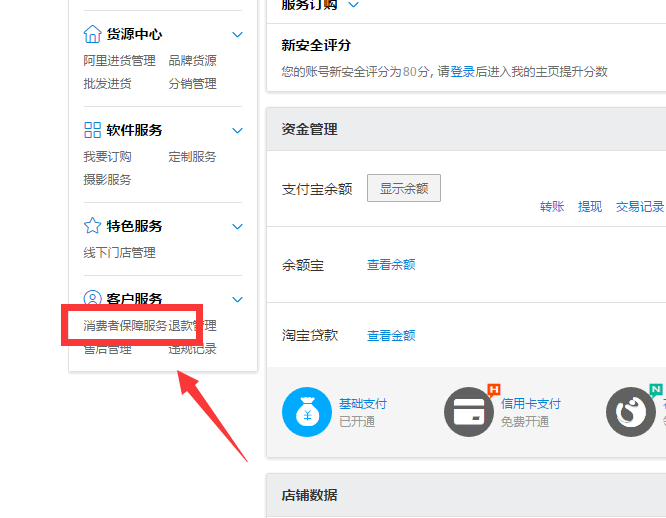Open 违规记录 menu item
The image size is (666, 518).
click(192, 349)
